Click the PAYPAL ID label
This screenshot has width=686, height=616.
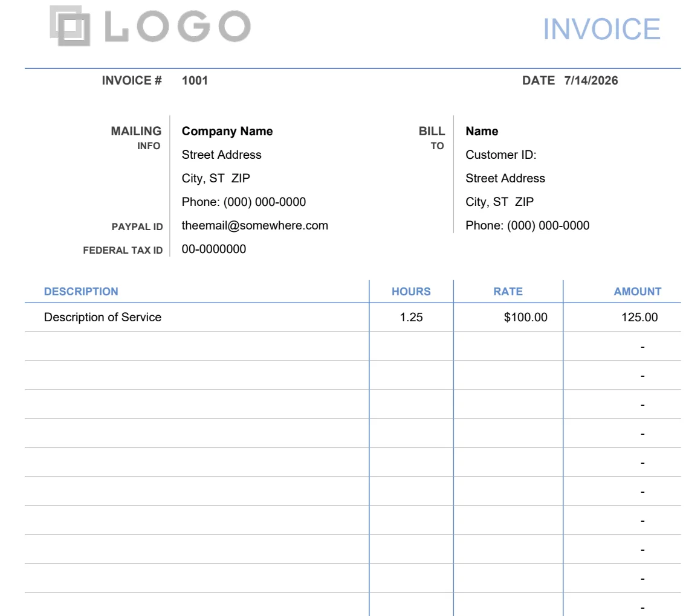pyautogui.click(x=137, y=227)
